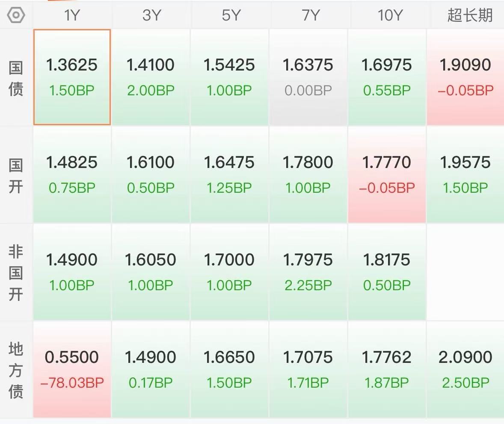Open the 国债 row label
Screen dimensions: 504x424
tap(16, 78)
